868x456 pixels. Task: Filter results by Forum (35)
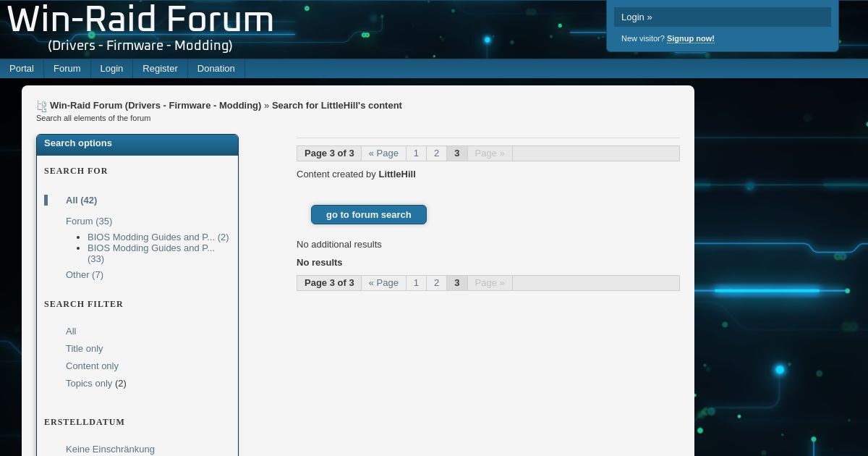89,221
